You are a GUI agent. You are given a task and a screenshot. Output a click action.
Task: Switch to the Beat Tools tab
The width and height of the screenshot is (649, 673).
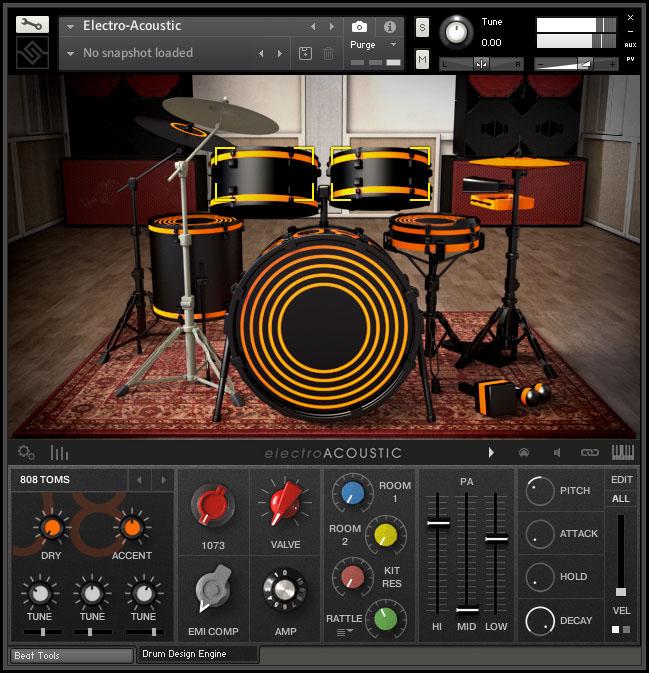coord(70,656)
